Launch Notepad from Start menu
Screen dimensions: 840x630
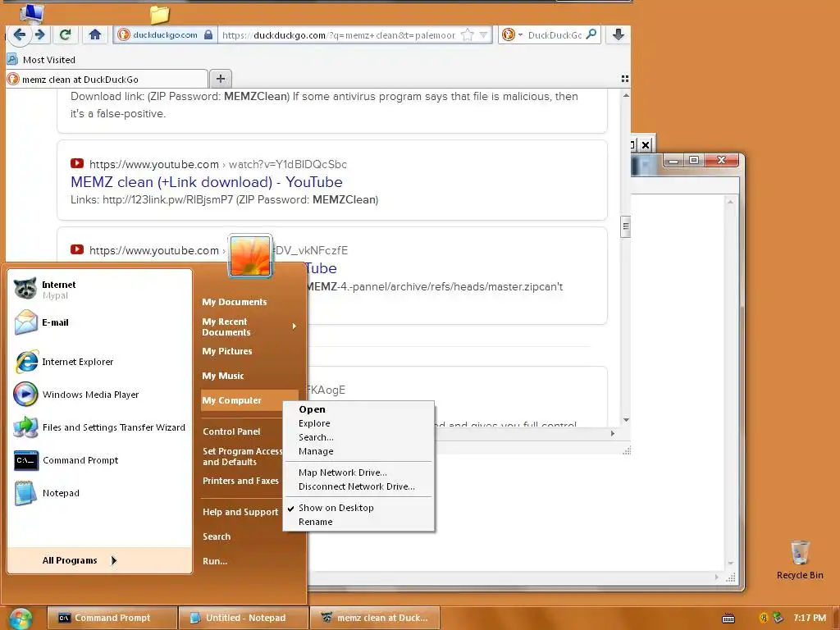(99, 493)
